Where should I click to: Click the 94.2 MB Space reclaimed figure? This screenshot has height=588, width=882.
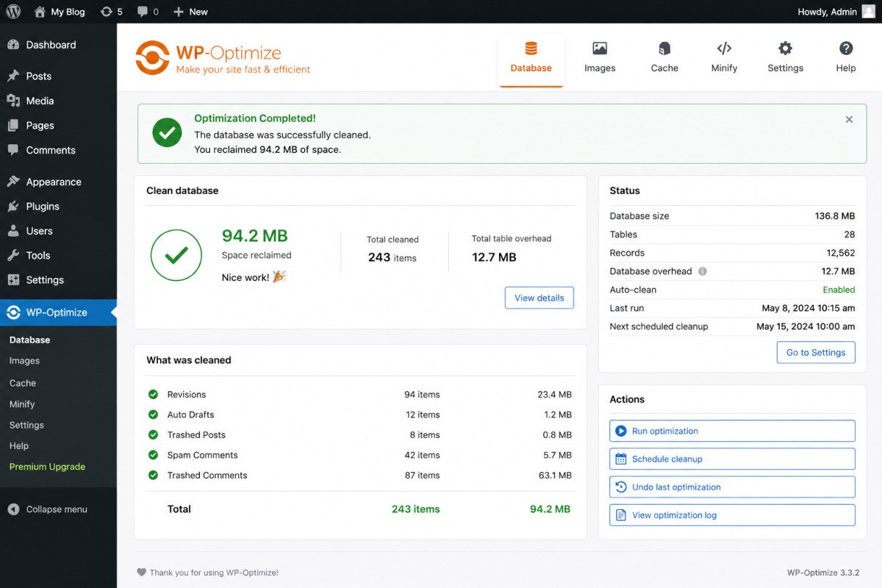click(x=255, y=236)
